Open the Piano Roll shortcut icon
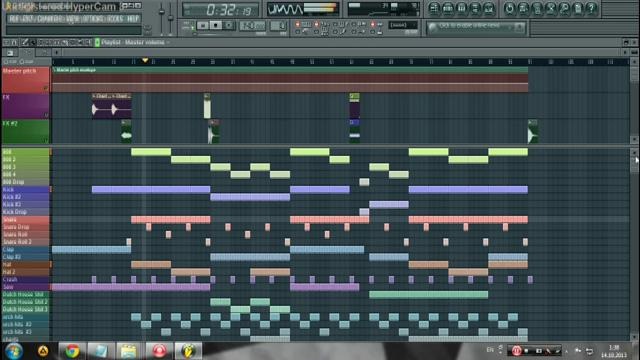Screen dimensions: 640x360 462,8
